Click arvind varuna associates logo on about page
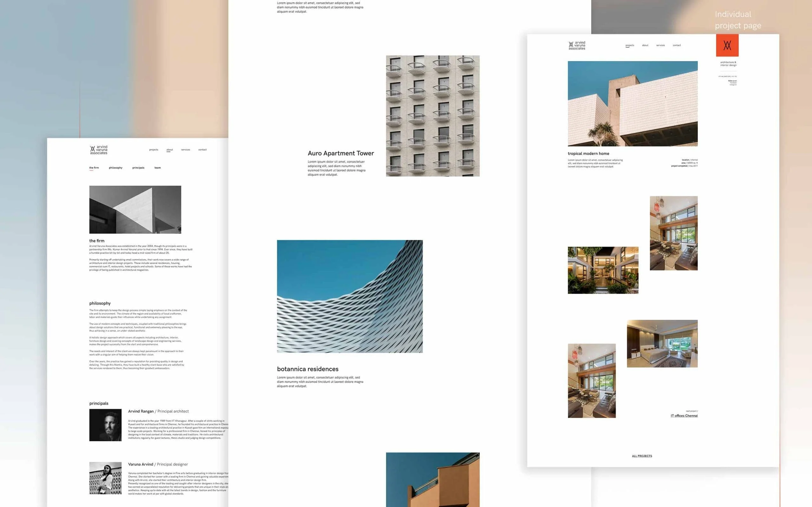The width and height of the screenshot is (812, 507). click(99, 150)
